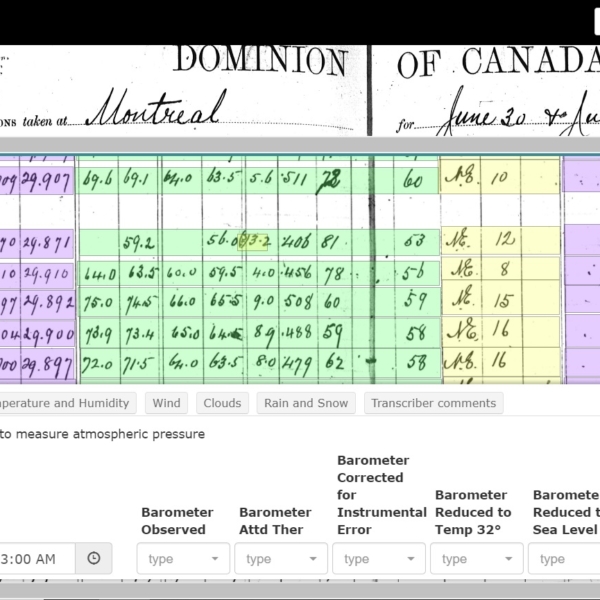Click the purple cell reading 29.897

pyautogui.click(x=47, y=364)
